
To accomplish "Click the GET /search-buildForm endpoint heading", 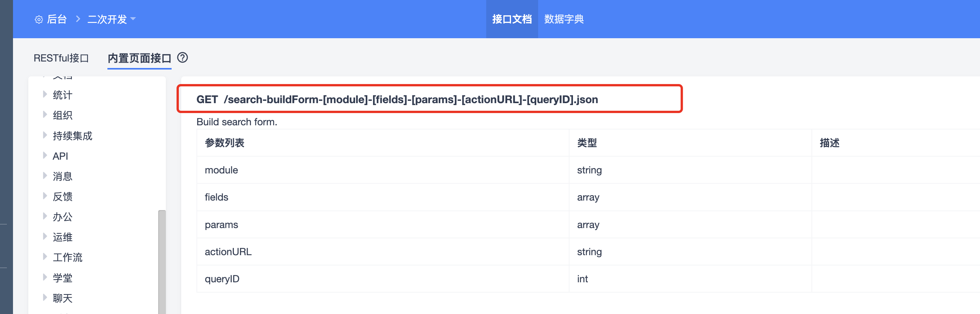I will pyautogui.click(x=397, y=100).
